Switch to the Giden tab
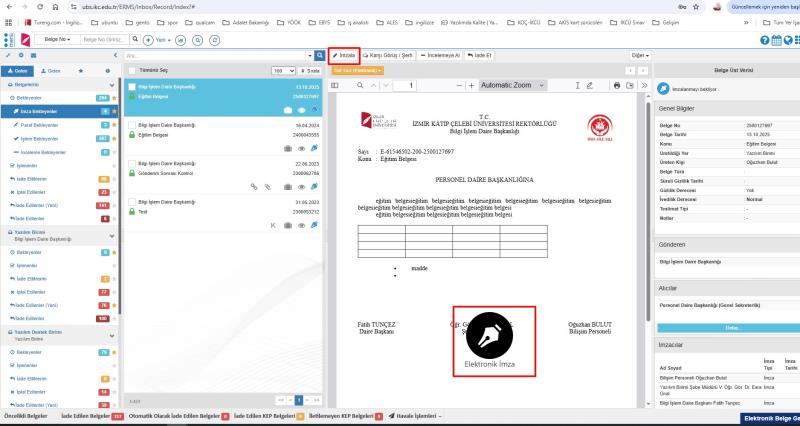Image resolution: width=800 pixels, height=426 pixels. 51,71
